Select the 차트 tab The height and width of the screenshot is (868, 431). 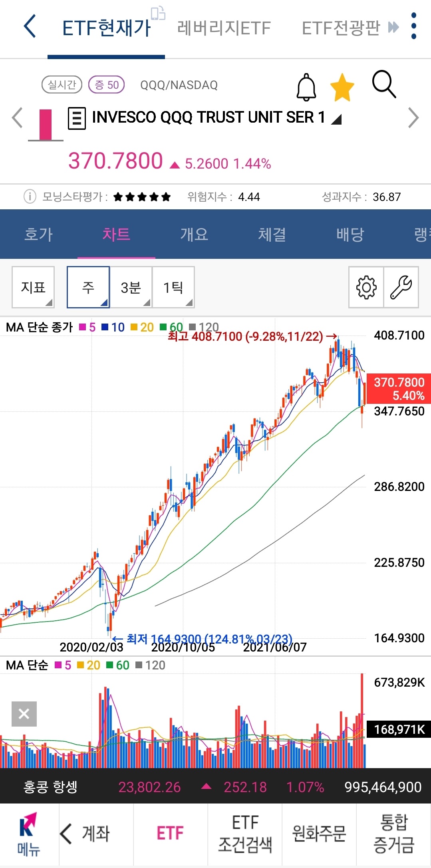(116, 234)
